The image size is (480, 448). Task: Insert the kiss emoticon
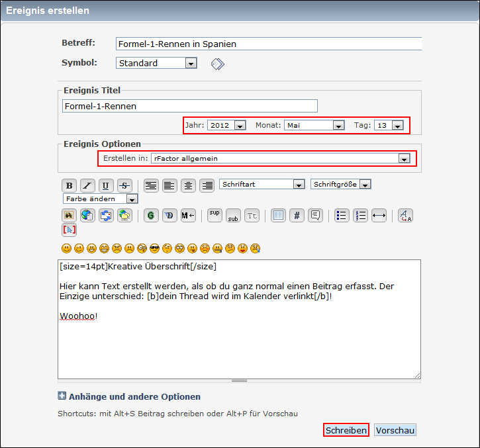click(x=242, y=248)
